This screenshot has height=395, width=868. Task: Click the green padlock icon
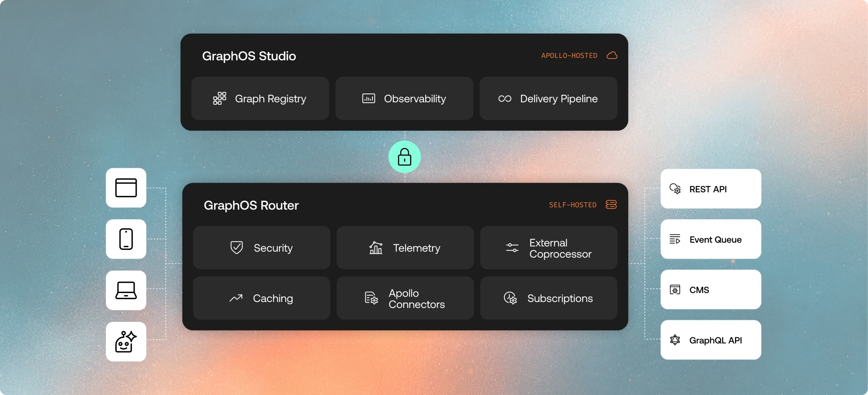(404, 157)
